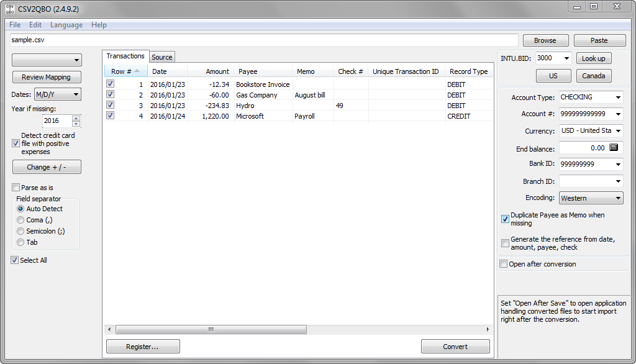The image size is (636, 364).
Task: Click the Change + / - button
Action: pos(46,167)
